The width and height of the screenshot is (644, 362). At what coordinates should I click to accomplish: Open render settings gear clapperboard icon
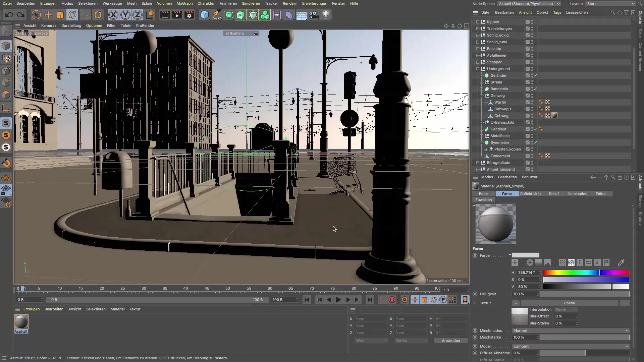(189, 15)
